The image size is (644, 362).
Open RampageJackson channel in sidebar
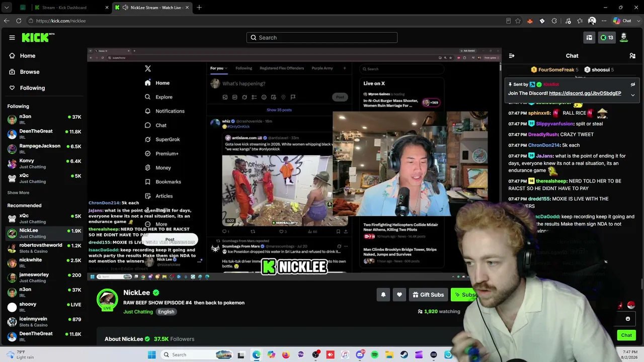coord(44,149)
